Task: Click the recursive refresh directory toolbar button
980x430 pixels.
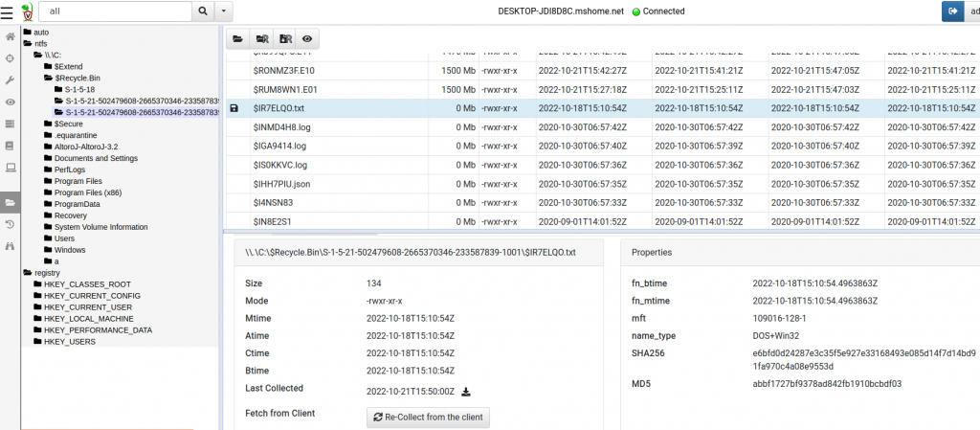Action: click(x=261, y=38)
